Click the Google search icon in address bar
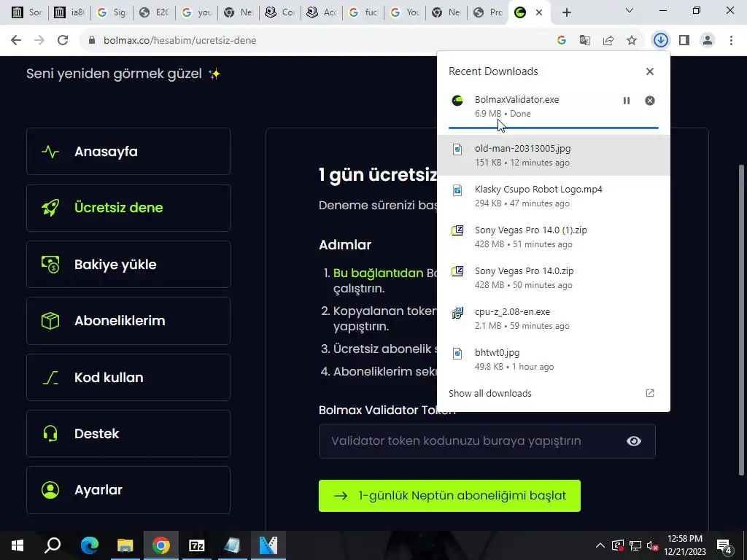 562,41
